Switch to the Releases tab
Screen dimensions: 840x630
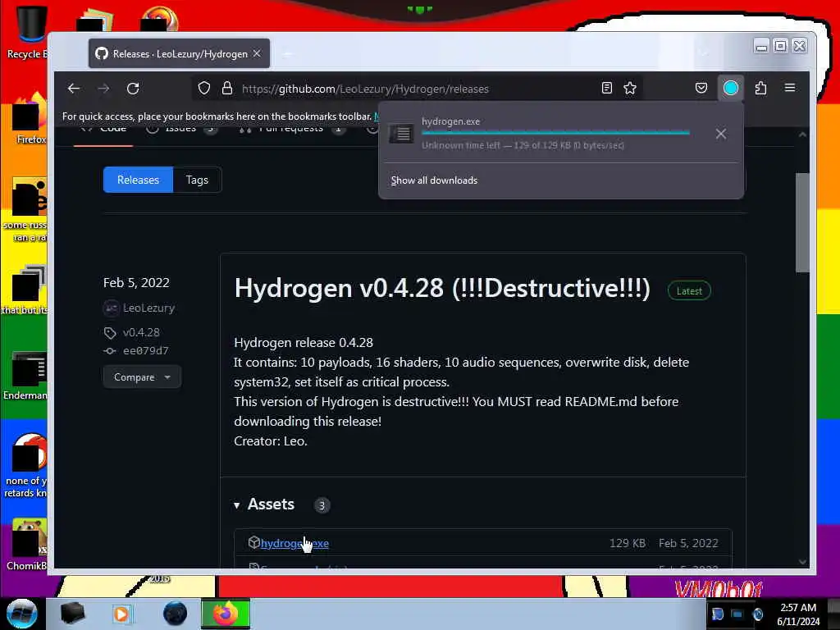coord(138,180)
